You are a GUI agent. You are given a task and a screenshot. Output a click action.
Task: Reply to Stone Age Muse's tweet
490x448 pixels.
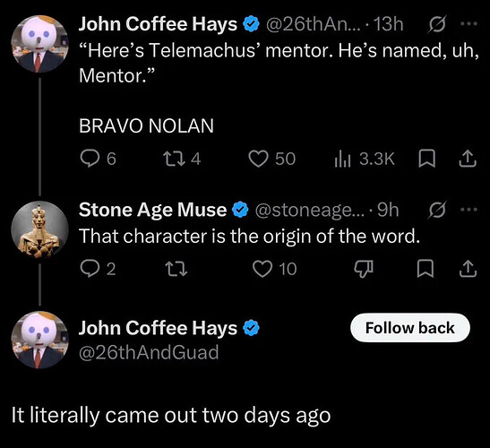click(x=98, y=269)
